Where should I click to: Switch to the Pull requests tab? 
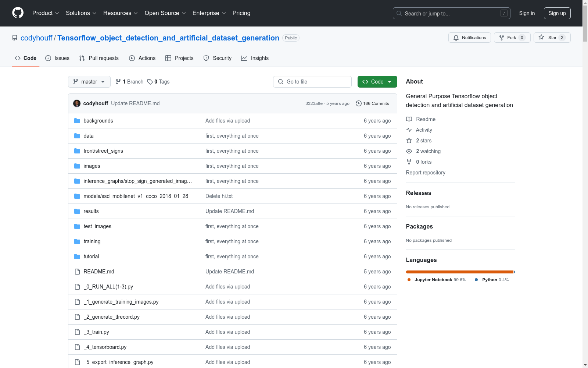[x=99, y=58]
